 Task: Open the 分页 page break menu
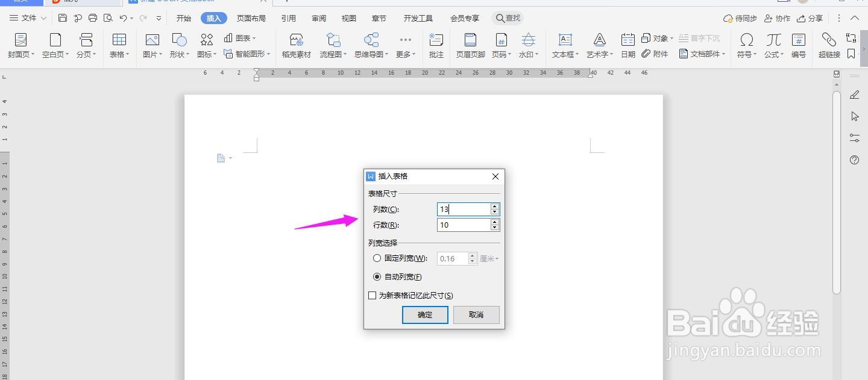pyautogui.click(x=86, y=46)
